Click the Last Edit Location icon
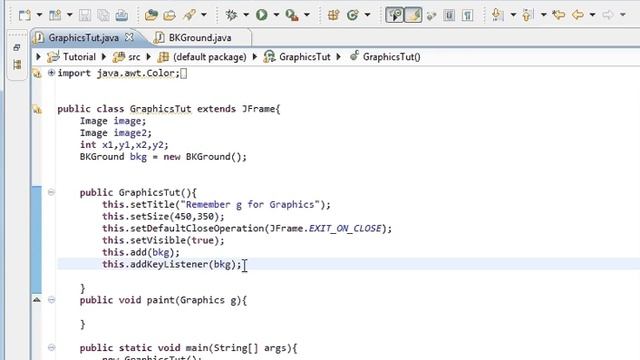The image size is (640, 360). pyautogui.click(x=558, y=15)
